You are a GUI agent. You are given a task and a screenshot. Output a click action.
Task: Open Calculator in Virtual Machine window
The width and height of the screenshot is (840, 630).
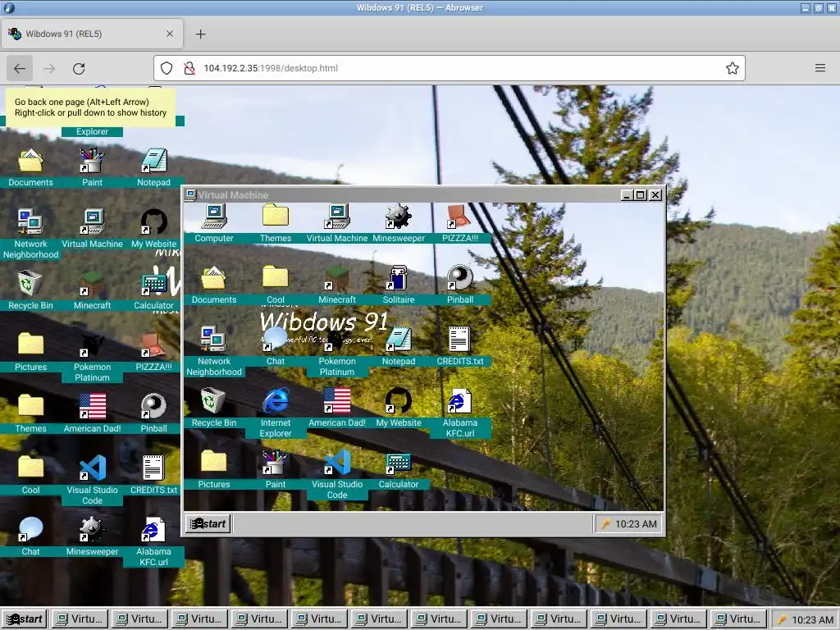point(399,469)
